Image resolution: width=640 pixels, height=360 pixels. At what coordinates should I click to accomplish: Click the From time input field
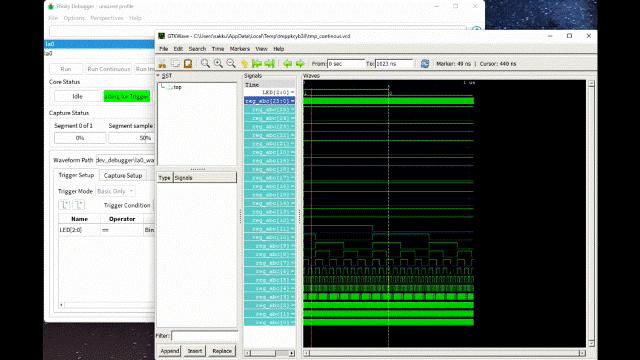tap(346, 64)
